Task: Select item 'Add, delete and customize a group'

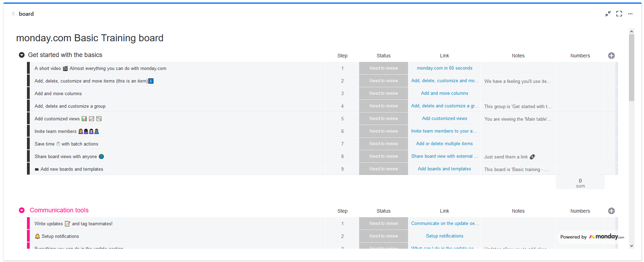Action: [x=70, y=106]
